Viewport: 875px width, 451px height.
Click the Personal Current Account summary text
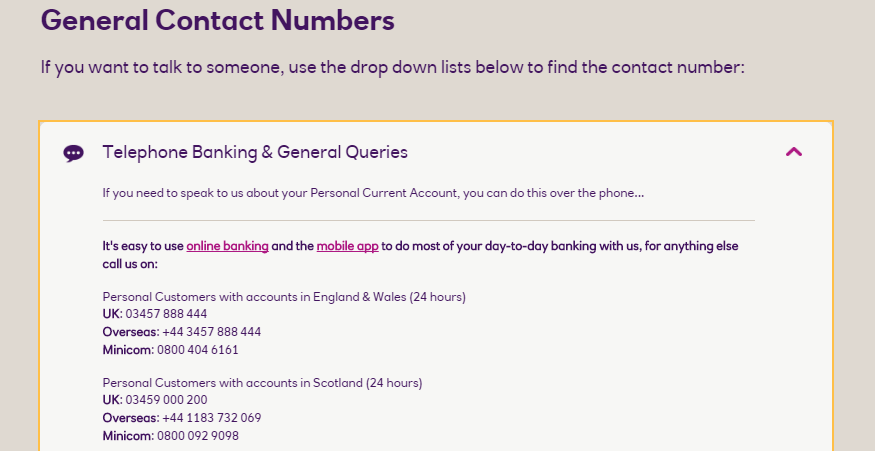373,193
